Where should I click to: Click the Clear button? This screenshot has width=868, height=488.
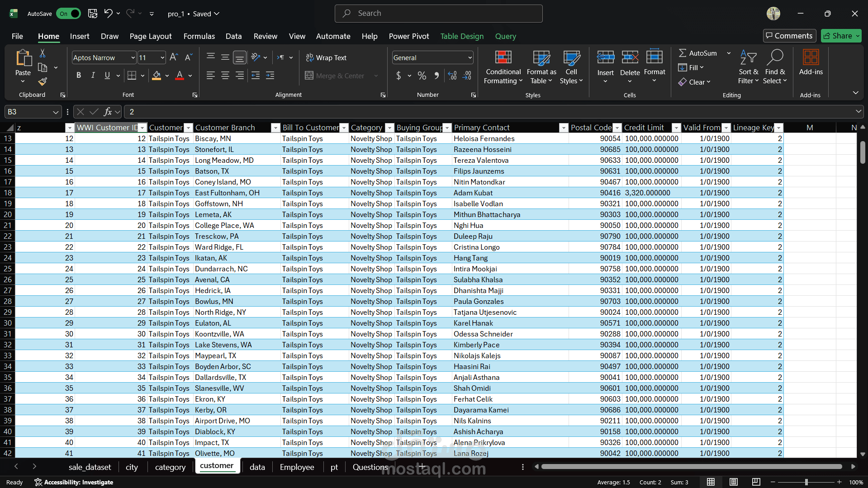click(694, 82)
